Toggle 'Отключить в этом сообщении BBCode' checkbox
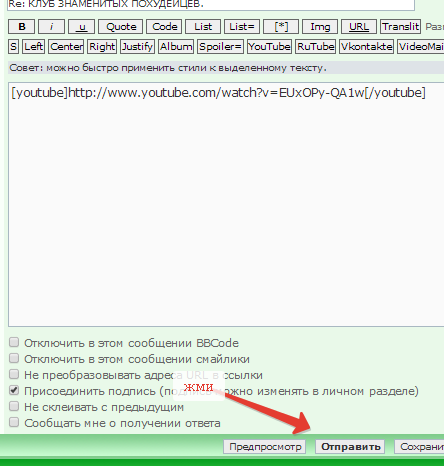 point(14,342)
